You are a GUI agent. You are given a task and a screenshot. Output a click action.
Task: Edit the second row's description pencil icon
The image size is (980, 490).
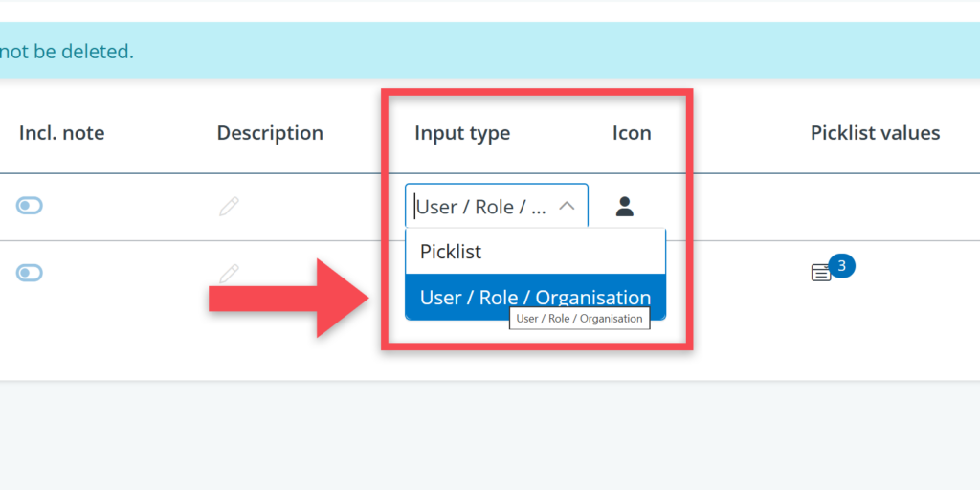tap(229, 273)
